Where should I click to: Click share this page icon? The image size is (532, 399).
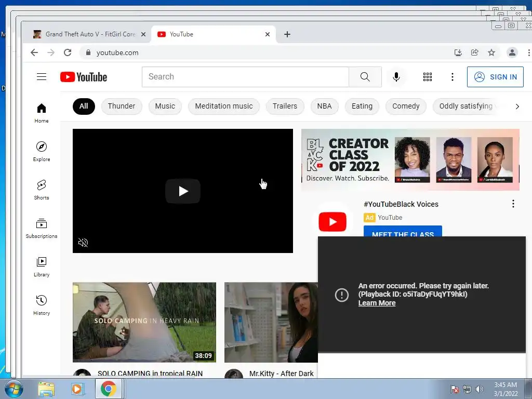[475, 52]
